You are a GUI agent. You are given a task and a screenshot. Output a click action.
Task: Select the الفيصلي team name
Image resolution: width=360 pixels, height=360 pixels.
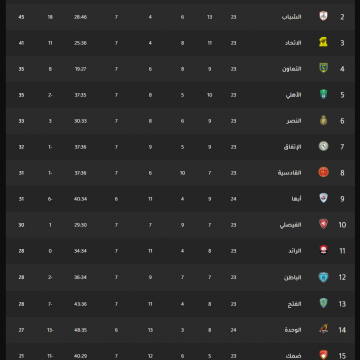[x=290, y=225]
